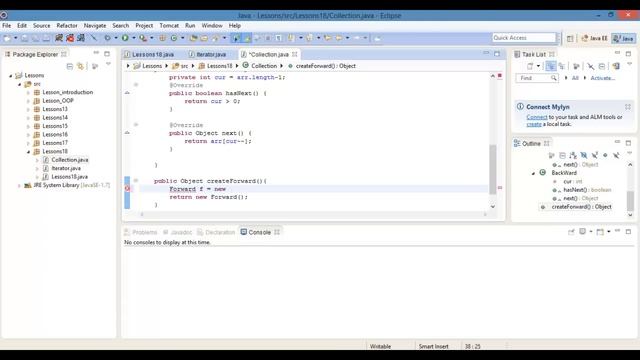Open the Package Explorer view menu
The width and height of the screenshot is (640, 360).
pyautogui.click(x=108, y=64)
